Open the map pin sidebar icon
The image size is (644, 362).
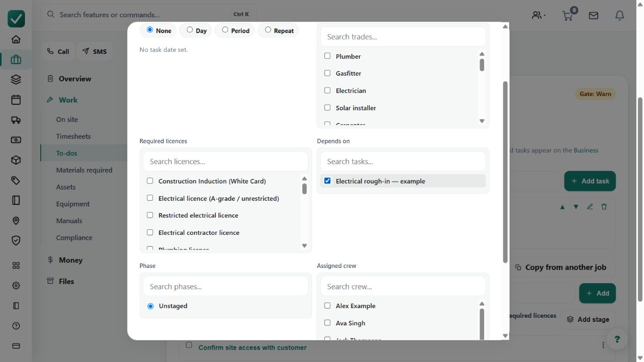point(16,221)
